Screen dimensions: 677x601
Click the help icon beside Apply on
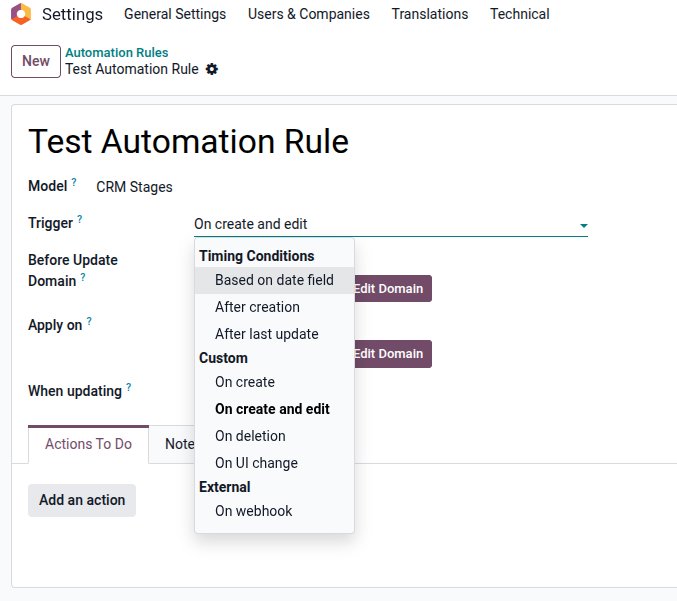tap(89, 322)
